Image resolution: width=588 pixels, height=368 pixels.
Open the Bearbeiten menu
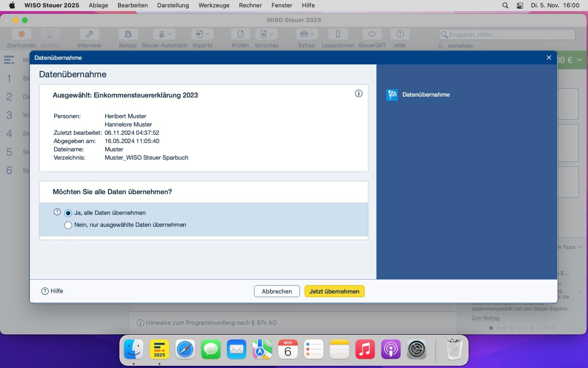133,6
